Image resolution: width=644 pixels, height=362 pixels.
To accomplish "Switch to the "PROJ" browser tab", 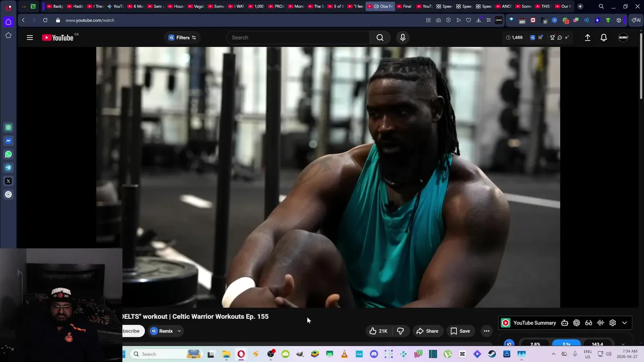I will (x=277, y=7).
